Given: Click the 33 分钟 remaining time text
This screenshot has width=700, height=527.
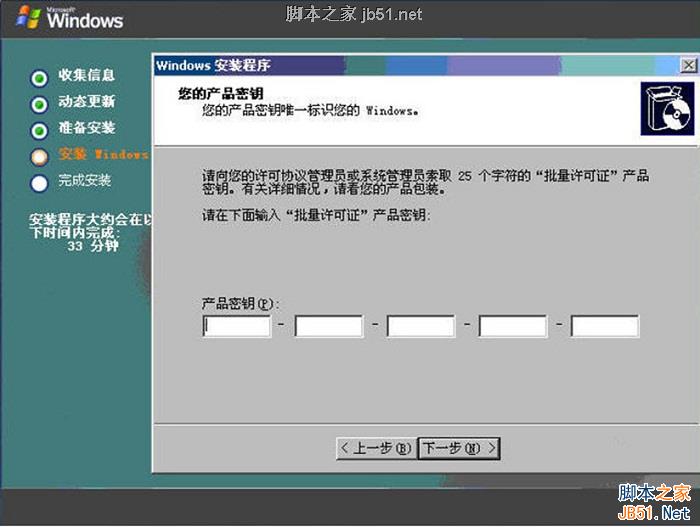Looking at the screenshot, I should pyautogui.click(x=93, y=246).
